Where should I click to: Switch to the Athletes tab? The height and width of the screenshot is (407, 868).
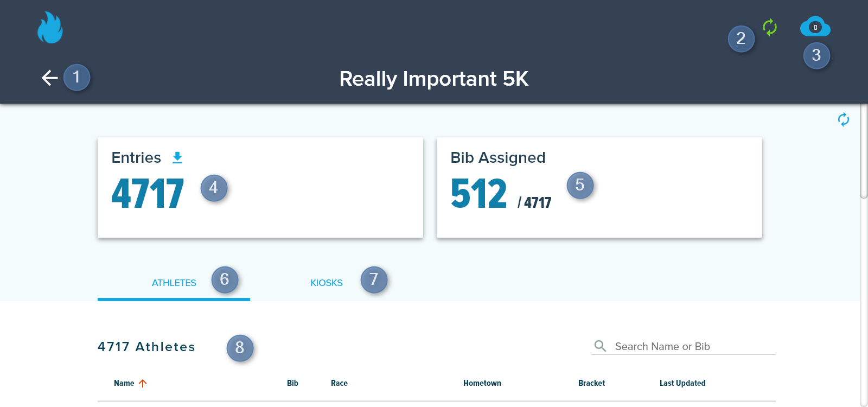[174, 283]
